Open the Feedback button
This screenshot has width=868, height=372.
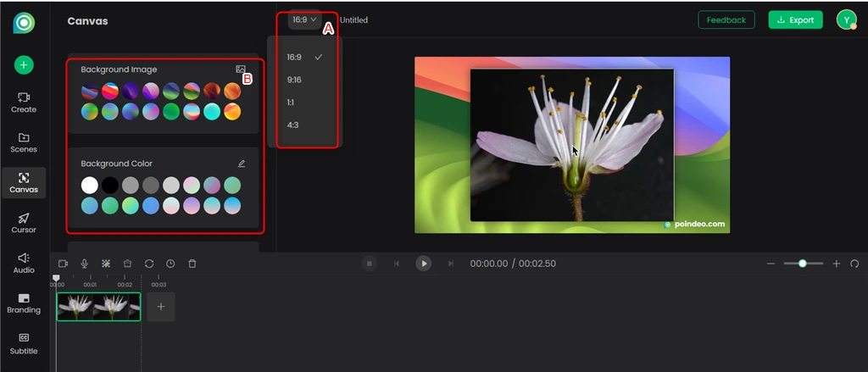[726, 19]
